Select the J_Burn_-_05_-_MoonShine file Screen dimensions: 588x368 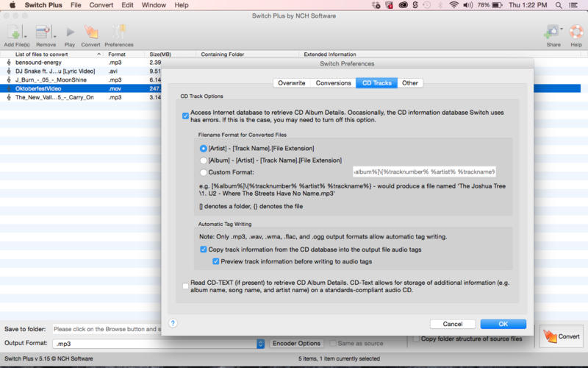click(x=81, y=79)
